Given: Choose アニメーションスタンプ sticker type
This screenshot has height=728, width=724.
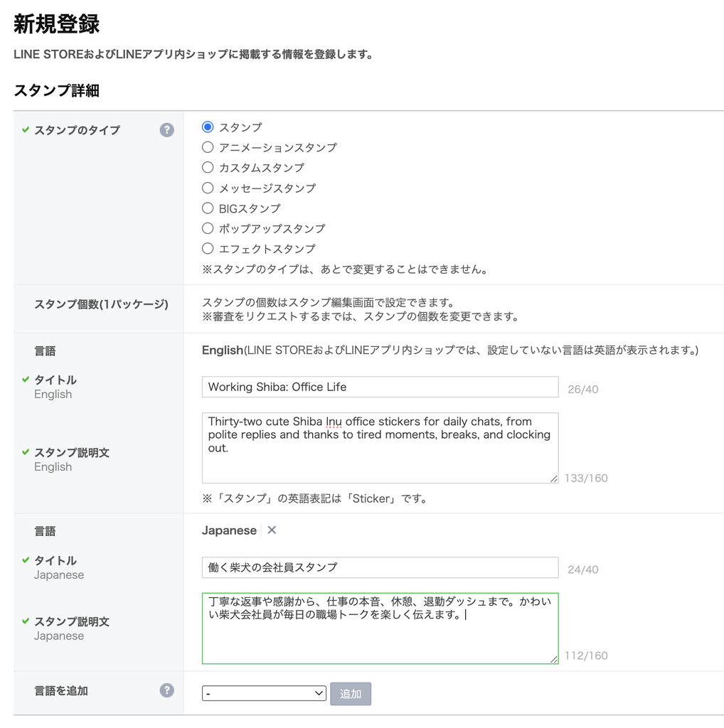Looking at the screenshot, I should (208, 147).
